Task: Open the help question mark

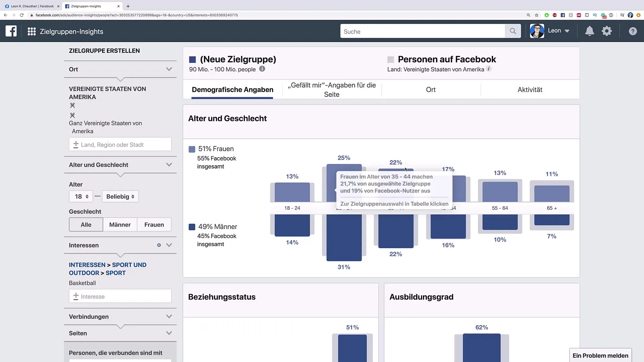Action: [633, 31]
